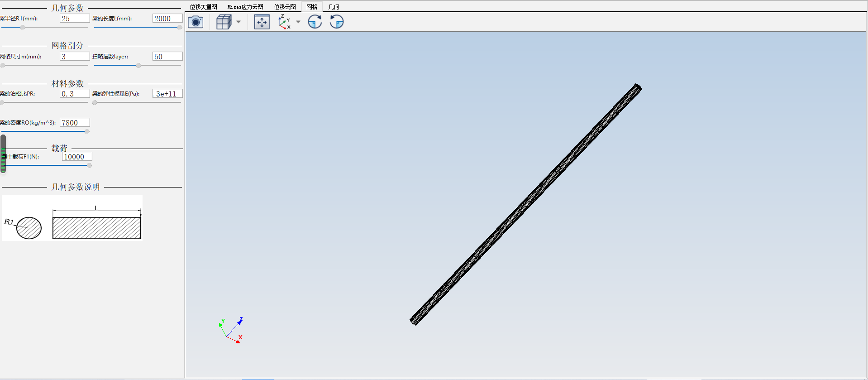This screenshot has height=380, width=868.
Task: Click the sweep layer slider handle
Action: (138, 65)
